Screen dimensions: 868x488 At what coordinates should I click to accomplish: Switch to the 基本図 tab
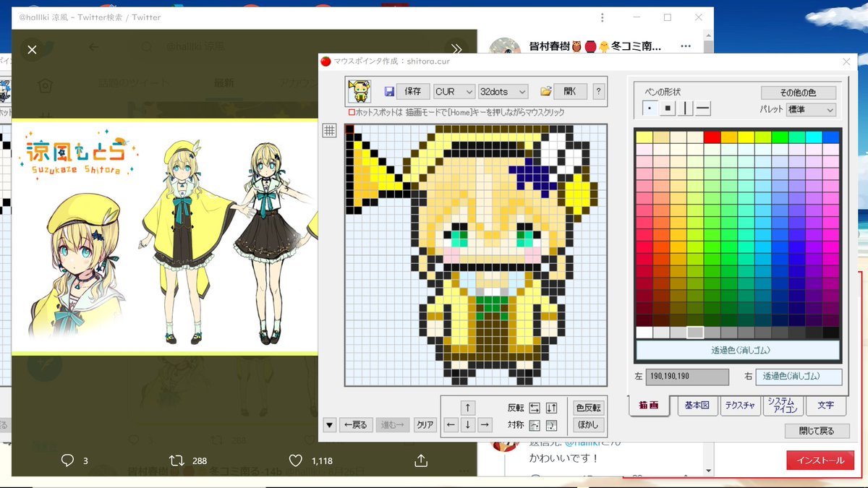[x=697, y=406]
